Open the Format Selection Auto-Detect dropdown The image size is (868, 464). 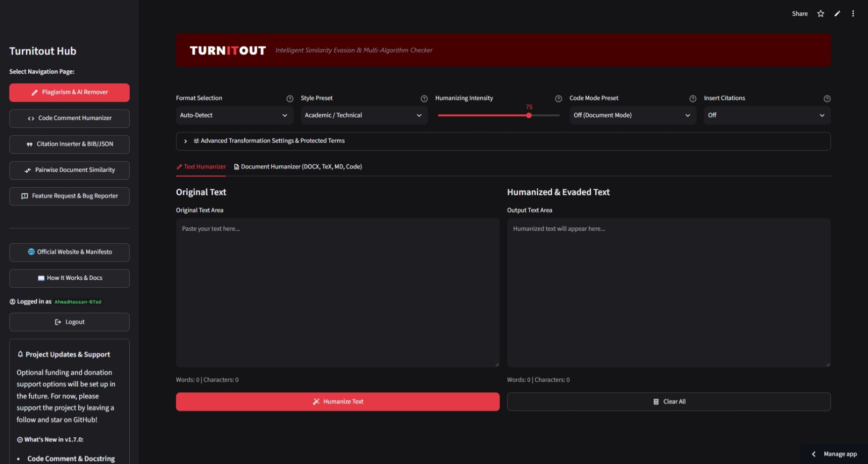235,115
